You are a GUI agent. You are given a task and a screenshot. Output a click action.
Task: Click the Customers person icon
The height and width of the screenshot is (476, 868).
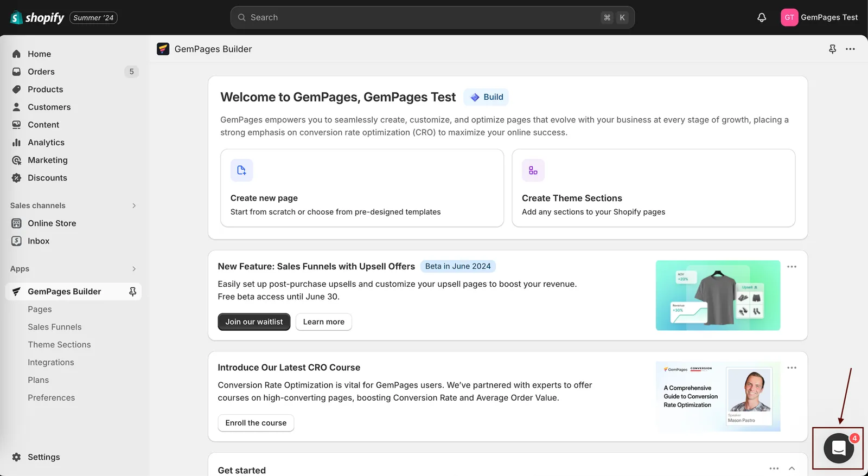click(x=17, y=107)
